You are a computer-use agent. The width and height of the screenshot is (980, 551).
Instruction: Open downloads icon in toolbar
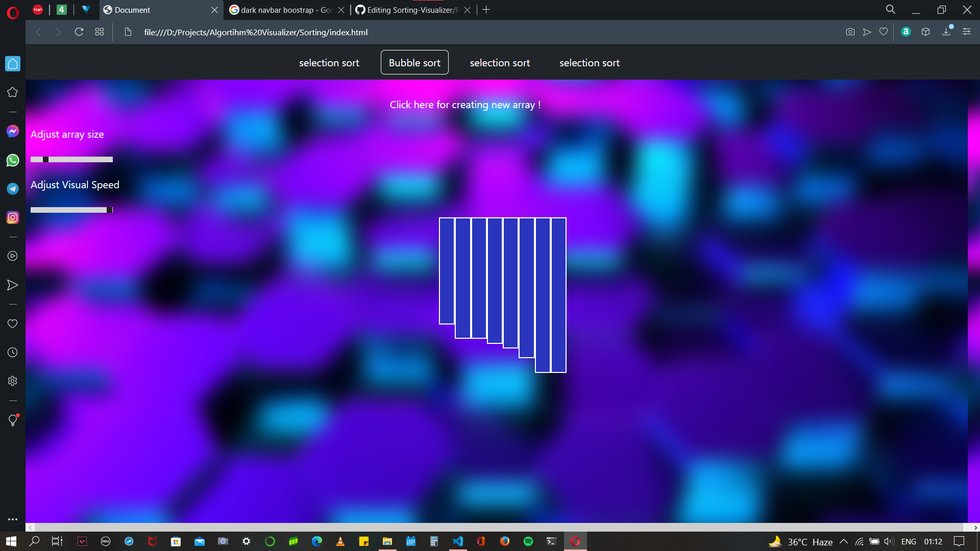point(946,32)
